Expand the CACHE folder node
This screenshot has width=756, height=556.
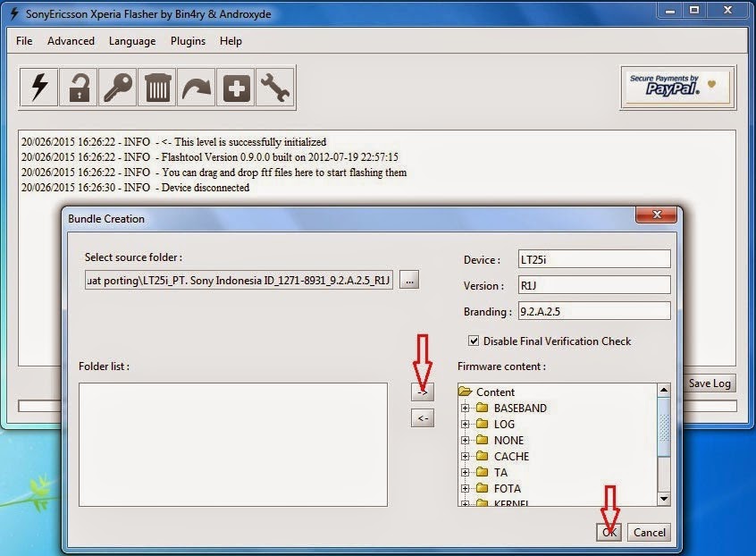(x=465, y=456)
